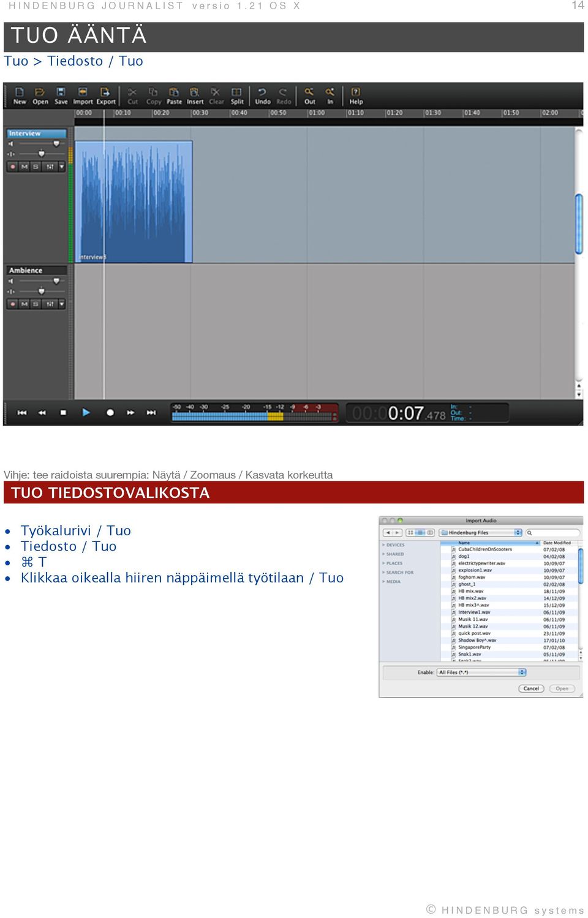Click the workspace vertical scrollbar handle
This screenshot has width=588, height=918.
click(579, 224)
